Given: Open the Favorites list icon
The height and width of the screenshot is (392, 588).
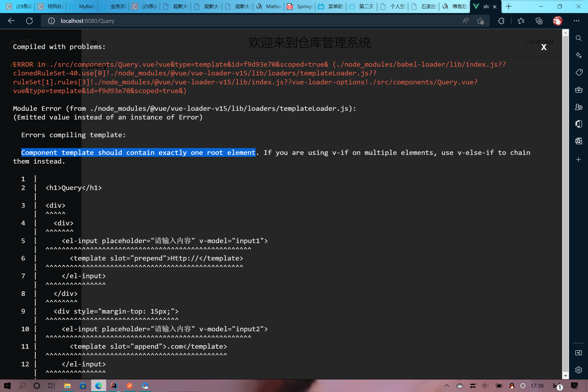Looking at the screenshot, I should tap(521, 21).
